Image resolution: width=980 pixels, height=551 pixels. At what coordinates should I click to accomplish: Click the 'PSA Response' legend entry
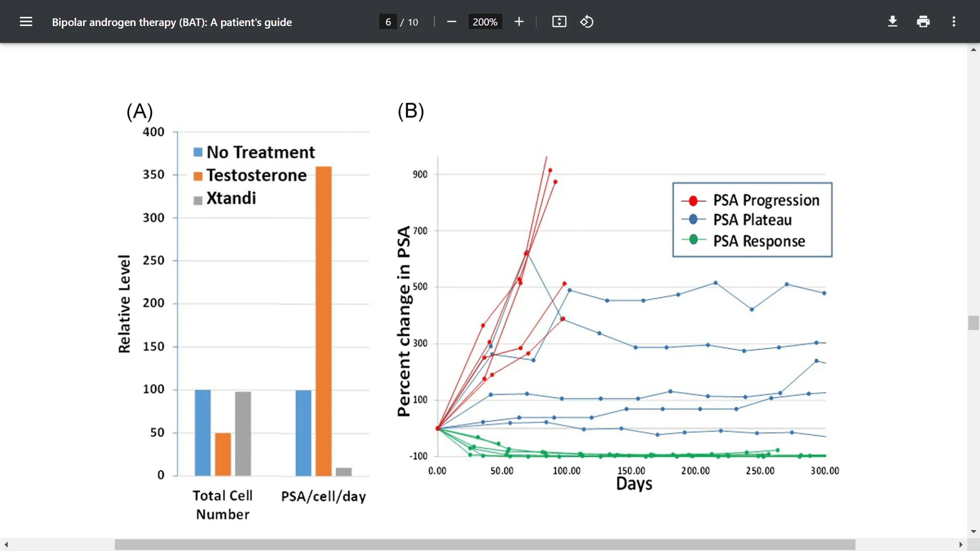743,240
